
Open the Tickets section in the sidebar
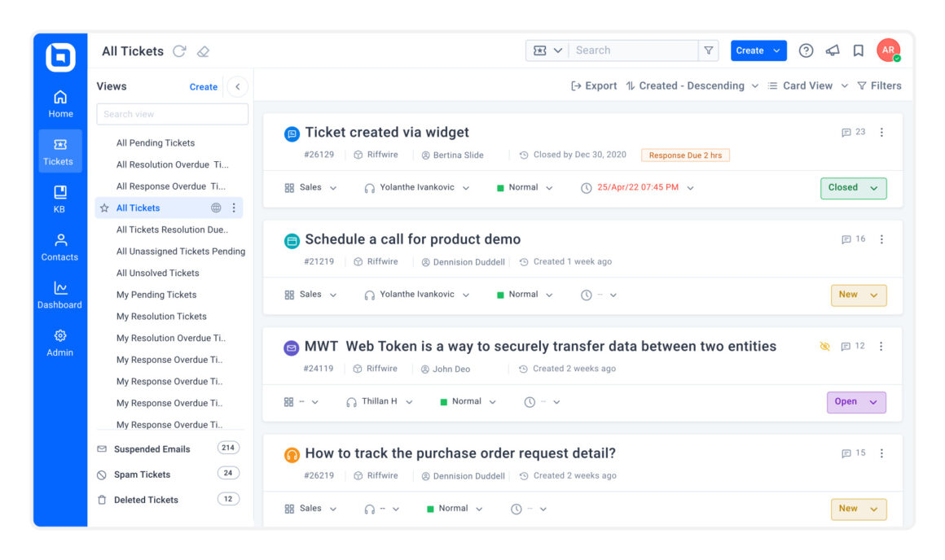point(59,151)
